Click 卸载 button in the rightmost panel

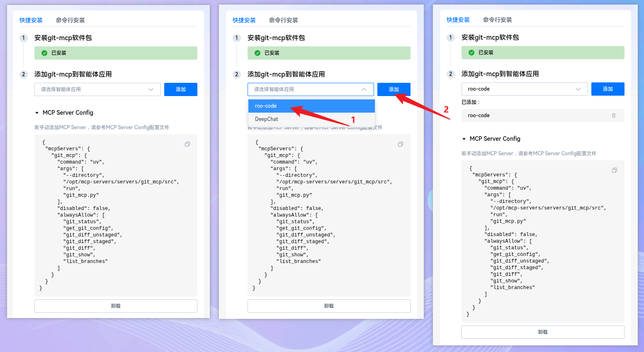(x=542, y=332)
